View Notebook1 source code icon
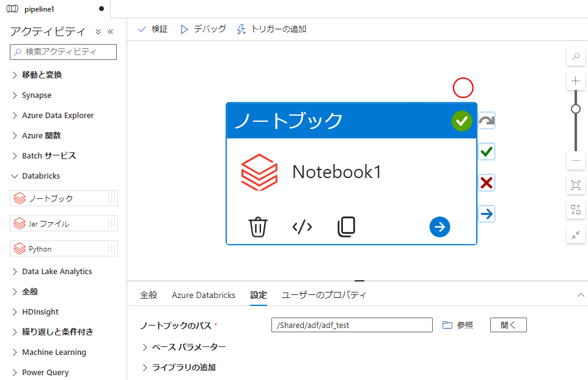 coord(302,227)
